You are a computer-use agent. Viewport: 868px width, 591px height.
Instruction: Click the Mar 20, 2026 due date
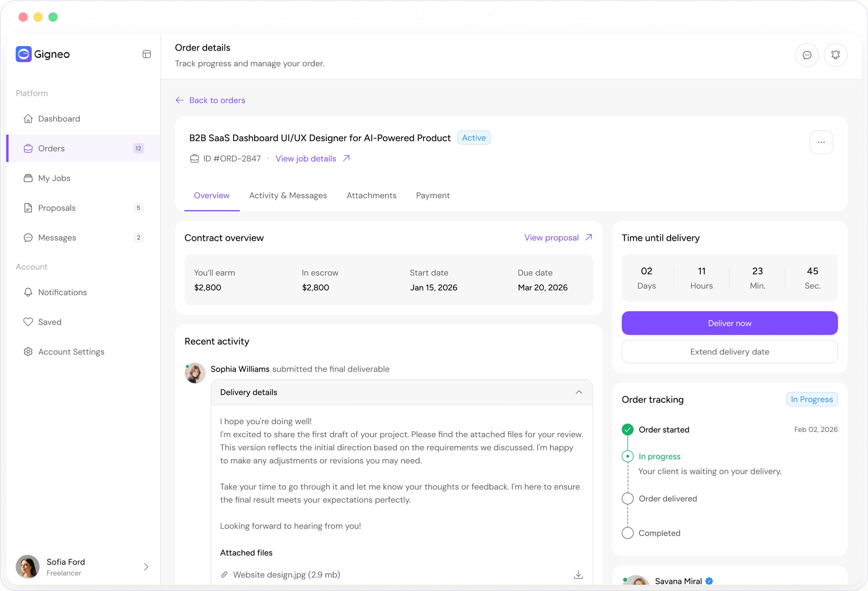[543, 287]
